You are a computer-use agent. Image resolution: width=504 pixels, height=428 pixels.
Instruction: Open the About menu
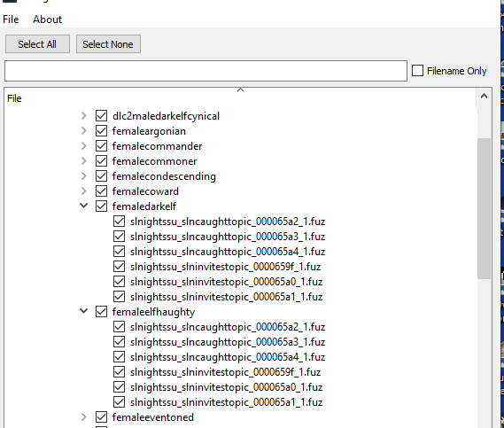(47, 19)
